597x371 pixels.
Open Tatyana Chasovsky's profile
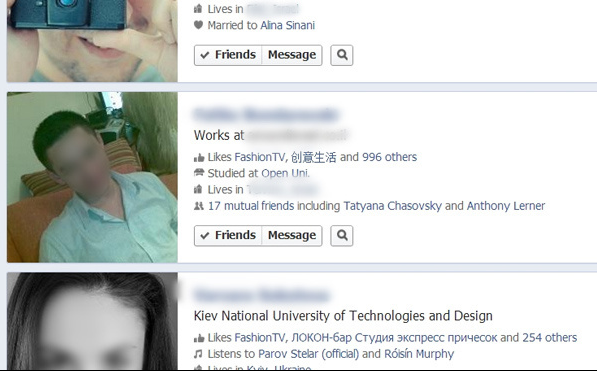click(393, 206)
